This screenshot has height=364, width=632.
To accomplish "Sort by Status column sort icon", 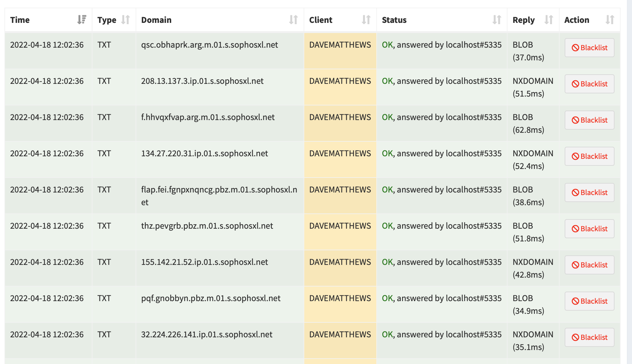I will tap(497, 20).
